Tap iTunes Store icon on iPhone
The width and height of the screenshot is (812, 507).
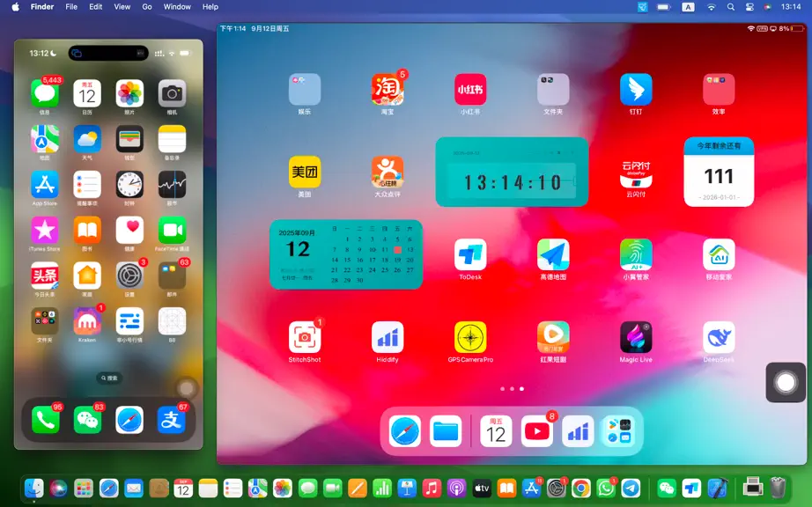point(45,231)
